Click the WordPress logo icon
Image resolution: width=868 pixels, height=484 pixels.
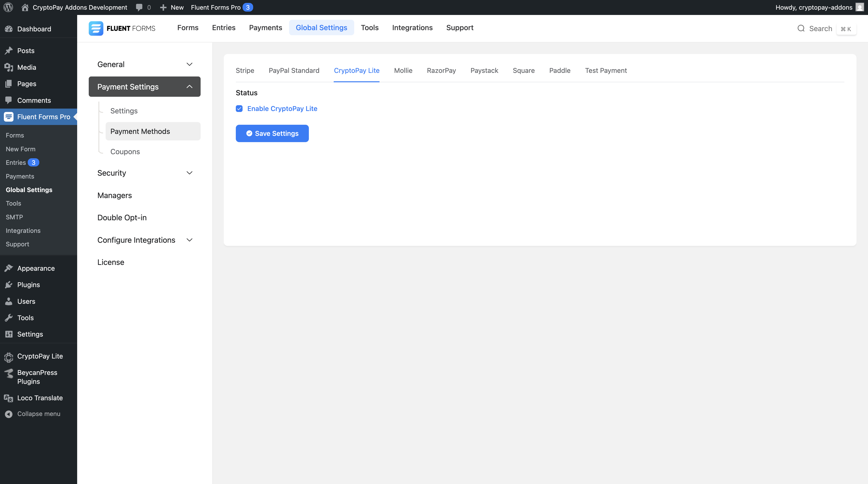coord(8,7)
